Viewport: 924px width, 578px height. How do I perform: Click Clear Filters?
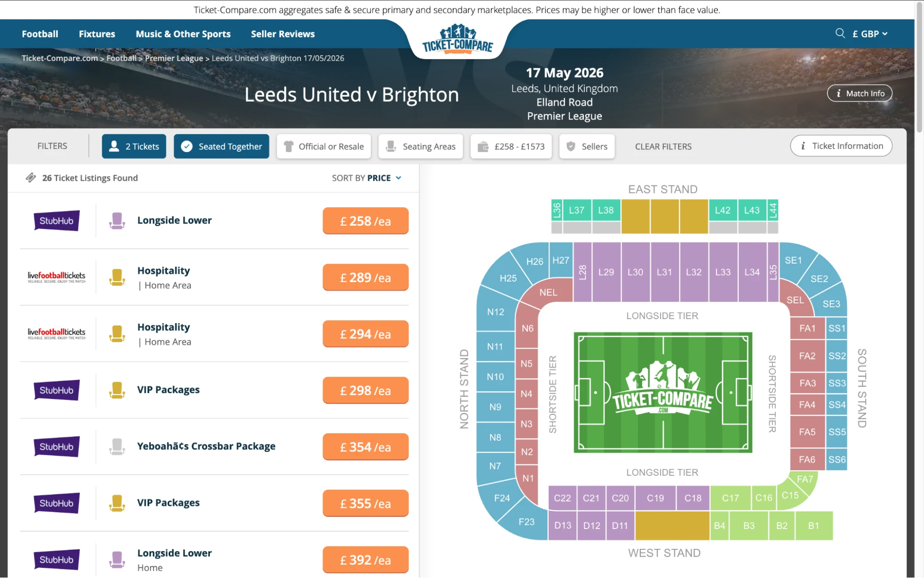[x=663, y=146]
